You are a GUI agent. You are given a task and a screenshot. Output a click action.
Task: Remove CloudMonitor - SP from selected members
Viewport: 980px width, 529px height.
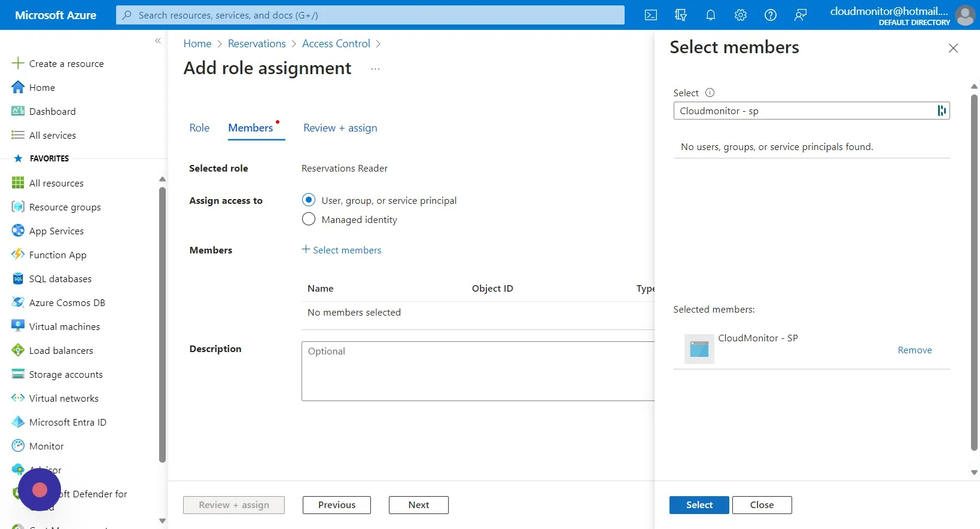915,350
